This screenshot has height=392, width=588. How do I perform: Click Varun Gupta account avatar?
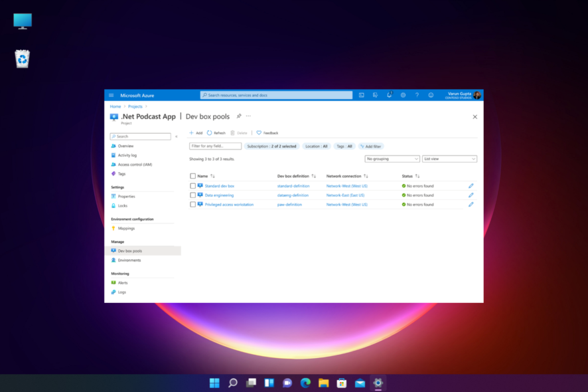tap(477, 96)
